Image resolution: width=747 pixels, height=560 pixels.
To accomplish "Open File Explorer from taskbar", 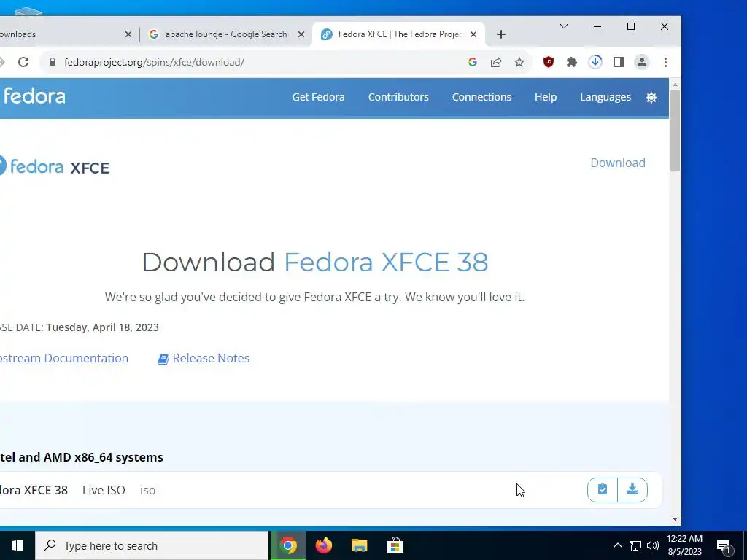I will coord(359,545).
